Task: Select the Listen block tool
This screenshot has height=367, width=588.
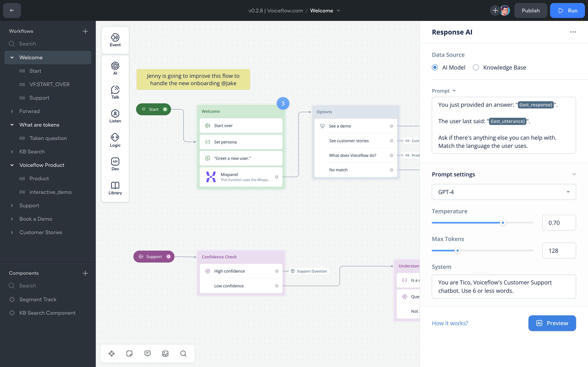Action: tap(115, 116)
